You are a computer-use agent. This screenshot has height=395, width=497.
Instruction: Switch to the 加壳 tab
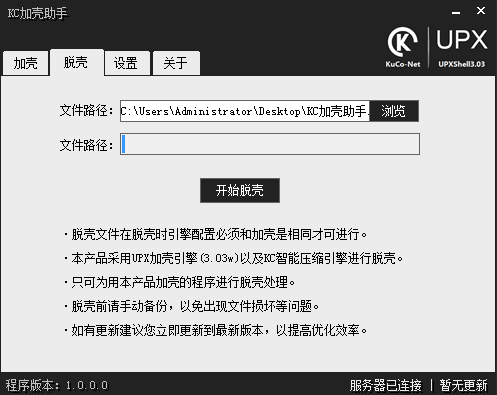pyautogui.click(x=26, y=63)
